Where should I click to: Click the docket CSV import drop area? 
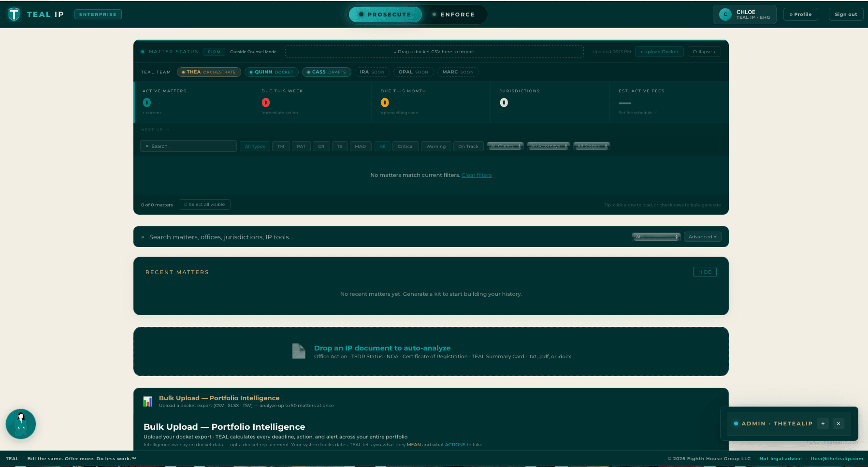pos(434,52)
